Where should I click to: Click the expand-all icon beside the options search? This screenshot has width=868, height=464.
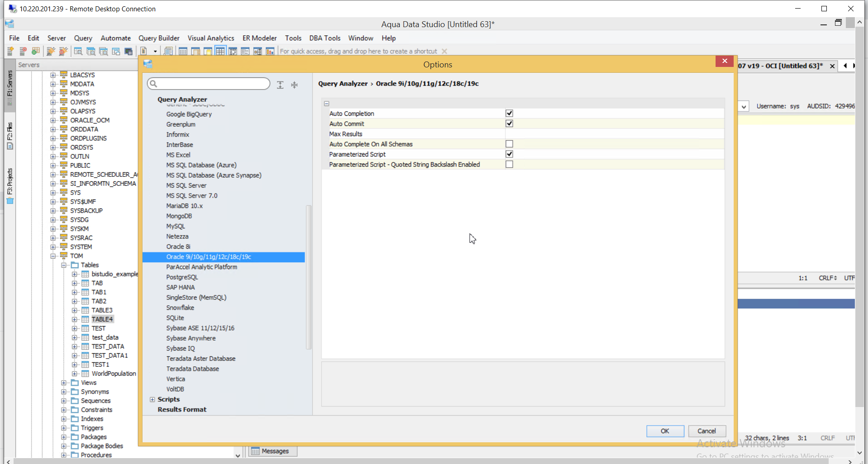point(280,85)
